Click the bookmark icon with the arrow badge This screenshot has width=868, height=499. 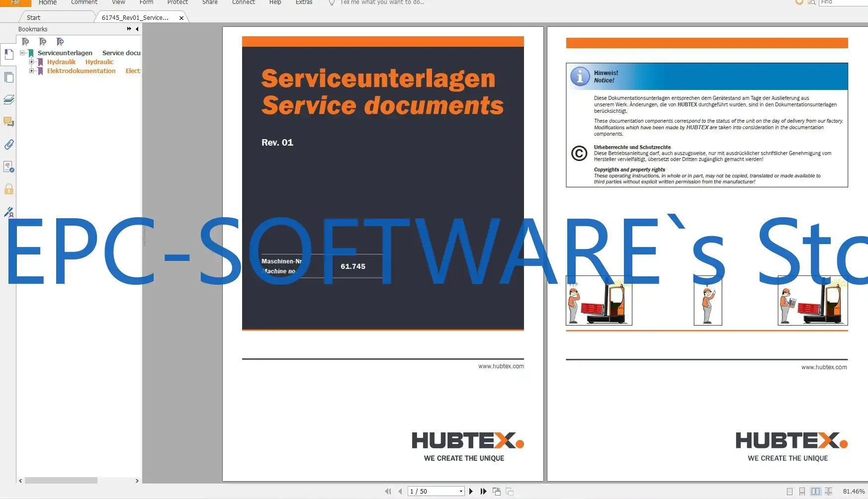click(x=60, y=42)
